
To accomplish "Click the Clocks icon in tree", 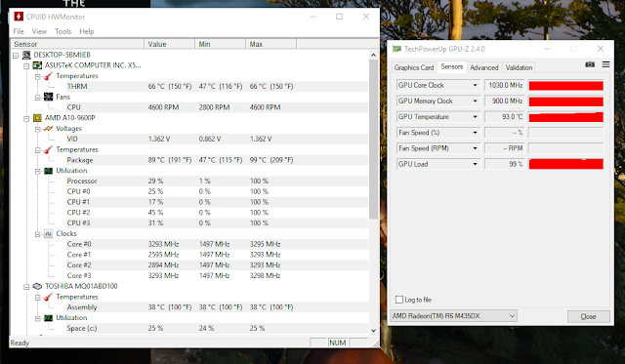I will 48,234.
